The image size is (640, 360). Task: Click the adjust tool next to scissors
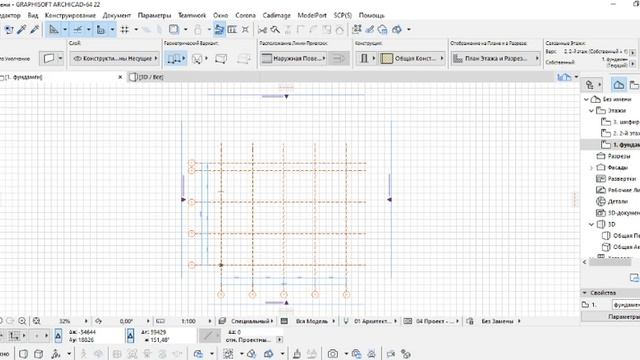[276, 29]
